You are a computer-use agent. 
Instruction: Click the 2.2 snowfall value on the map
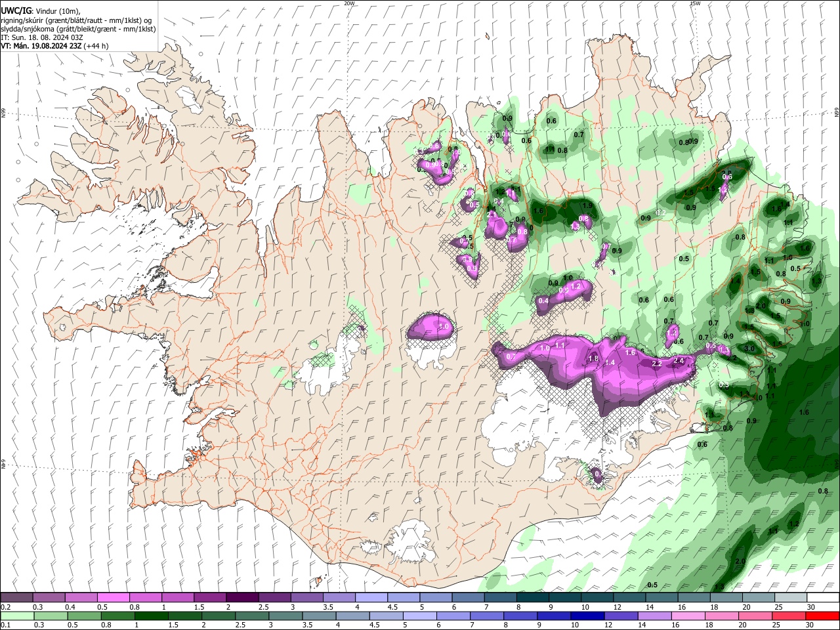click(656, 364)
